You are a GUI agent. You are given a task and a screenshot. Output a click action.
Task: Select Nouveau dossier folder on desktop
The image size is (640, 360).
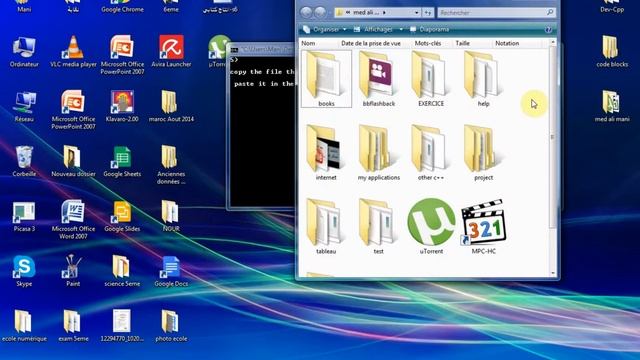(73, 161)
